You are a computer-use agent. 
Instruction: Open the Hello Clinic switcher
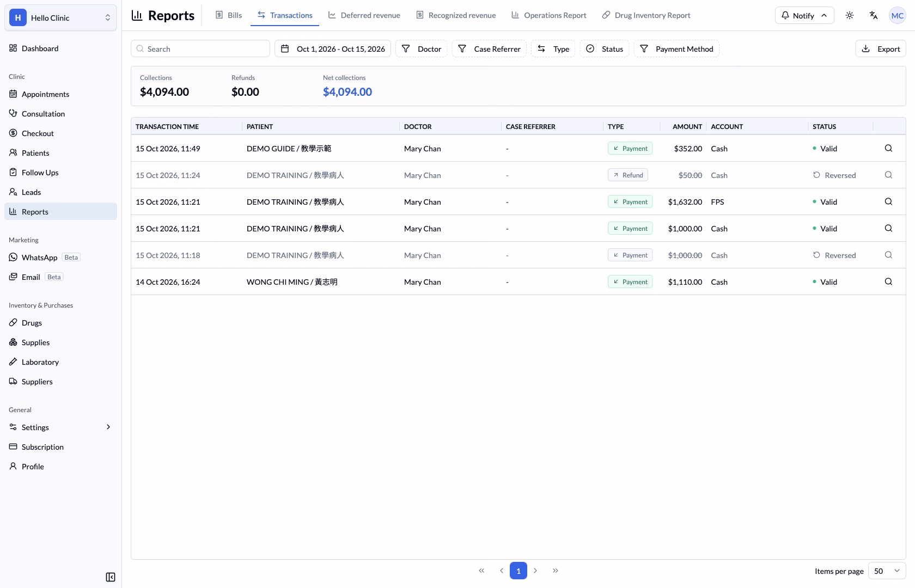(x=60, y=17)
